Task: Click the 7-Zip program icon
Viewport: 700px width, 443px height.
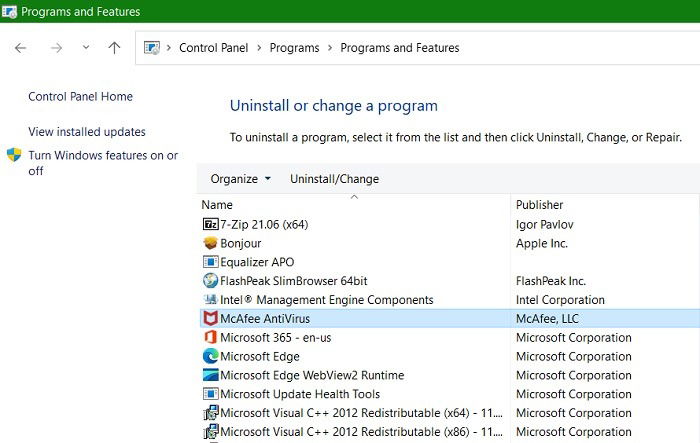Action: (210, 224)
